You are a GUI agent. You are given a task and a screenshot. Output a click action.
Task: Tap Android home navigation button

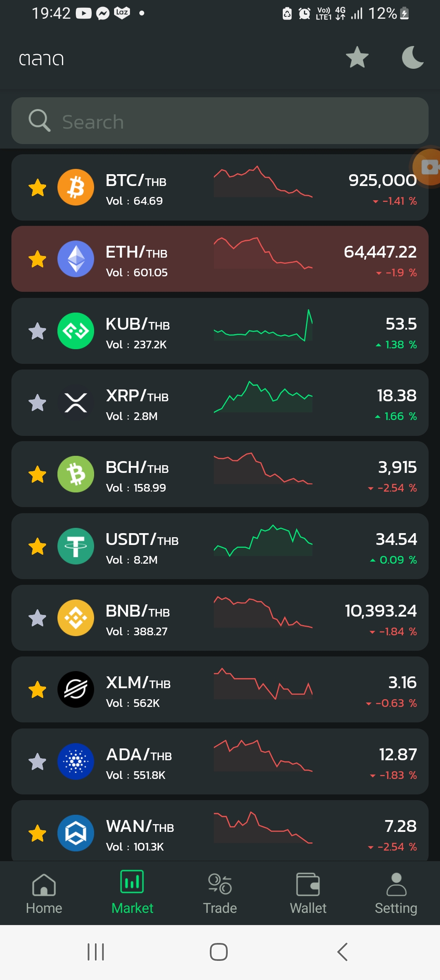tap(219, 952)
